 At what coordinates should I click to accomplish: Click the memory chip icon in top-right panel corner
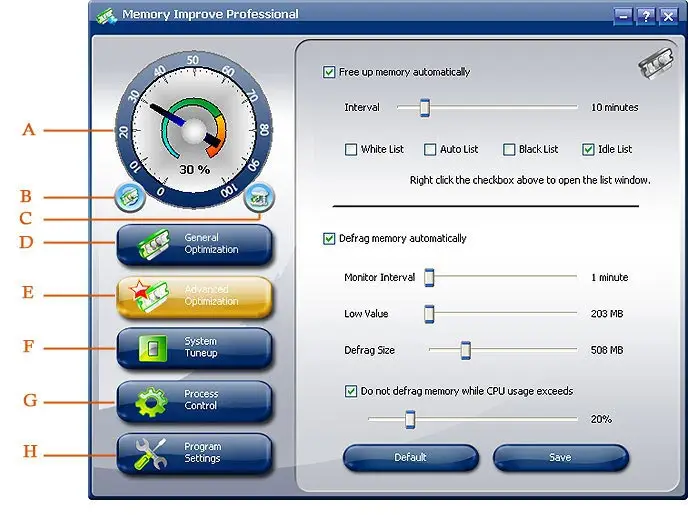[x=655, y=64]
